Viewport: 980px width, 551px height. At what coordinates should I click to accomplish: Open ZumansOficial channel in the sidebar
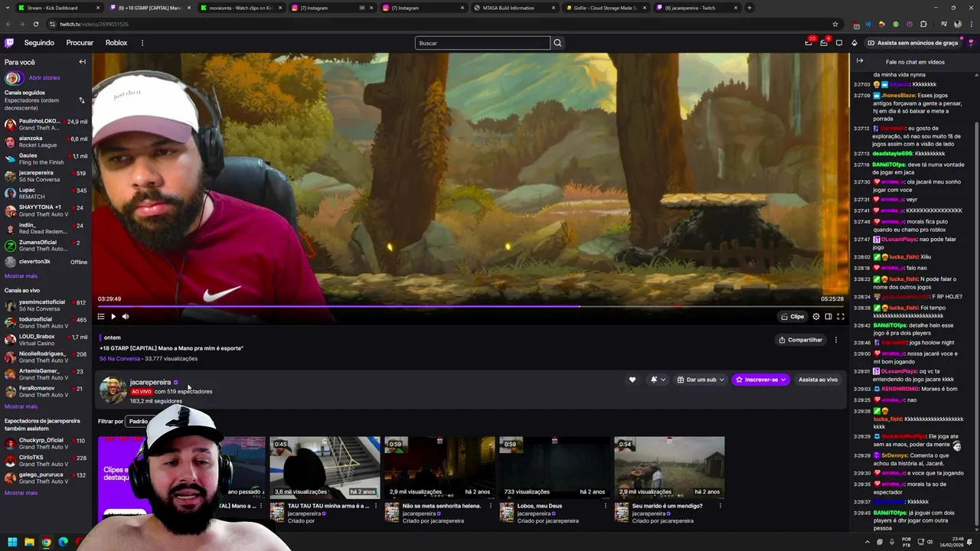pyautogui.click(x=46, y=245)
